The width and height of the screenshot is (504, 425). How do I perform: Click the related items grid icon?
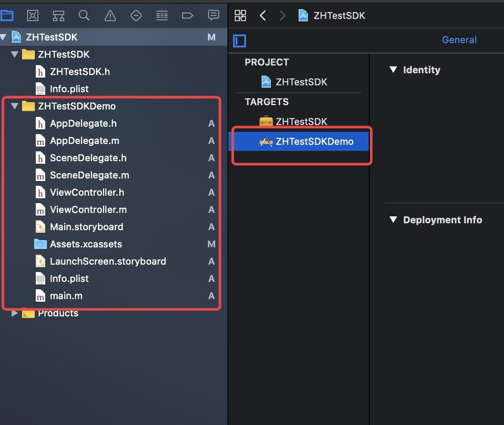coord(240,16)
